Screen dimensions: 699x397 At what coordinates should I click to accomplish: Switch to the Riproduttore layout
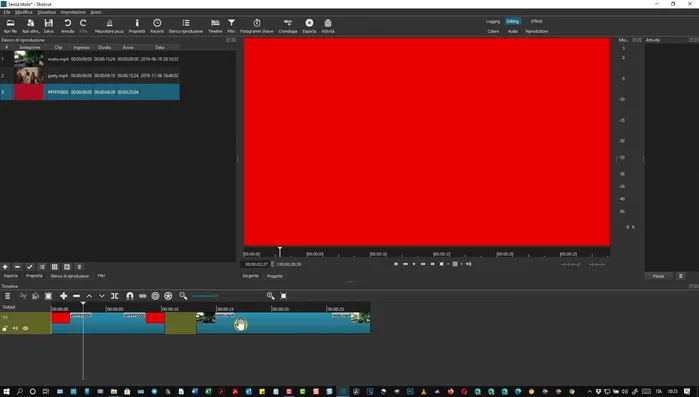[x=537, y=31]
